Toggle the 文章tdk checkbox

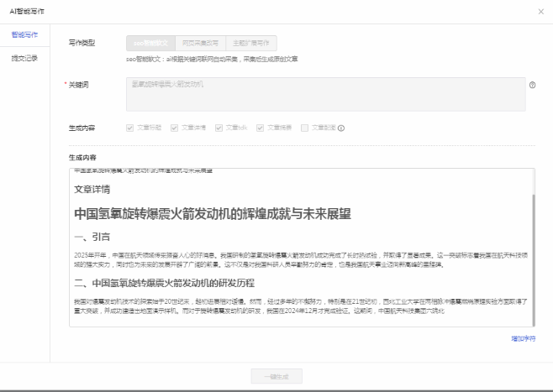pos(219,128)
